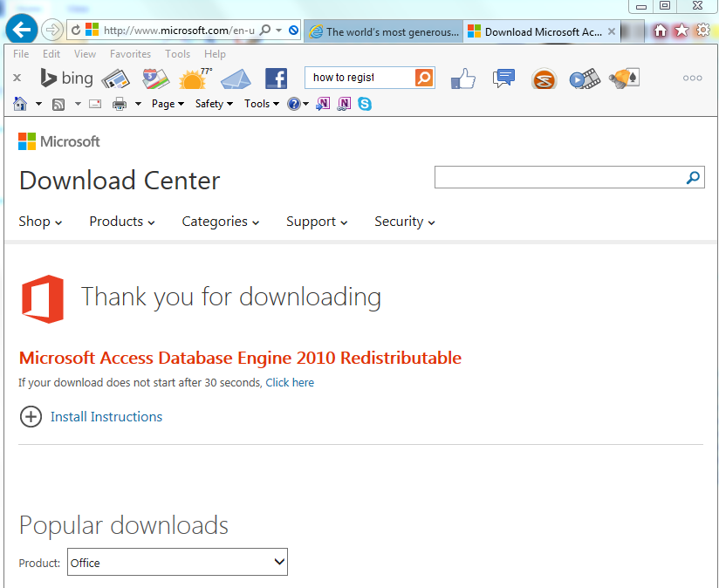The height and width of the screenshot is (588, 719).
Task: Open the Install Instructions link
Action: point(106,417)
